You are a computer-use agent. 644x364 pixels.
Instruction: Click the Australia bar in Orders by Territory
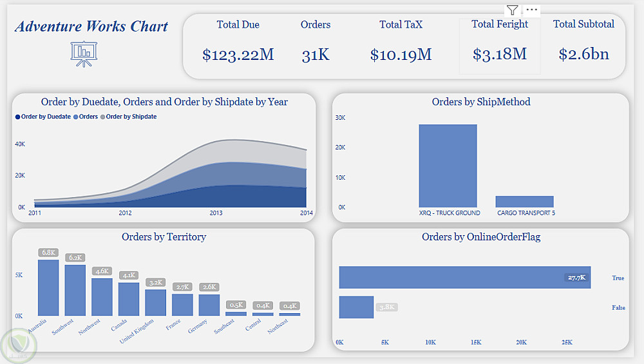[48, 287]
